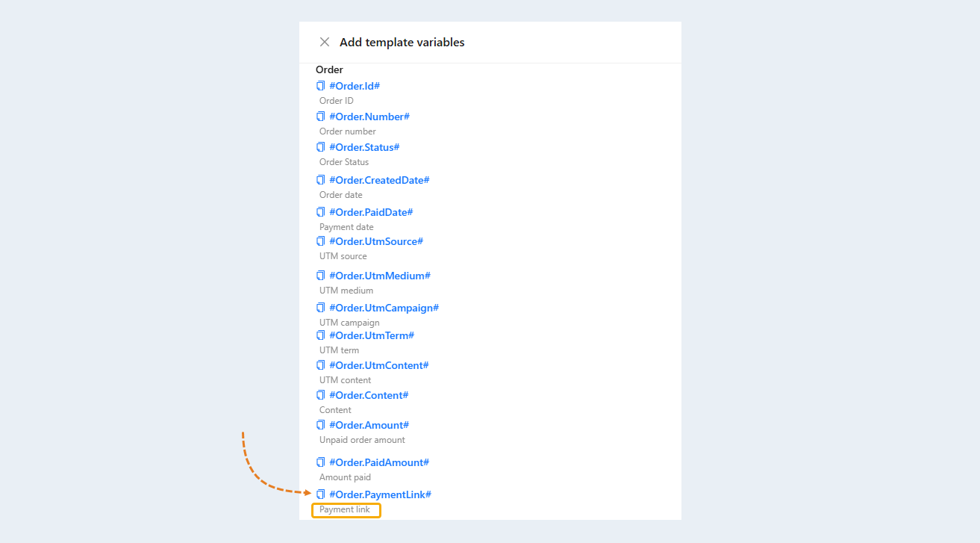
Task: Copy the #Order.UtmSource# variable icon
Action: 321,241
